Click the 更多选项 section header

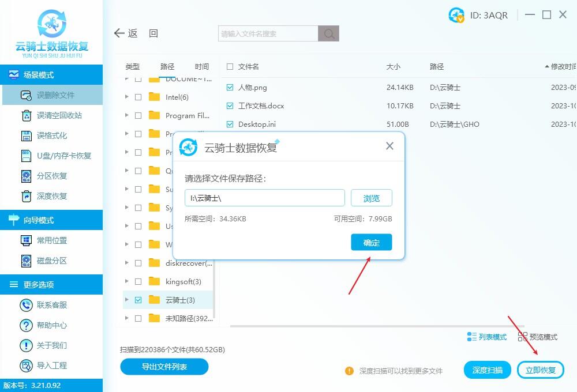click(x=51, y=284)
